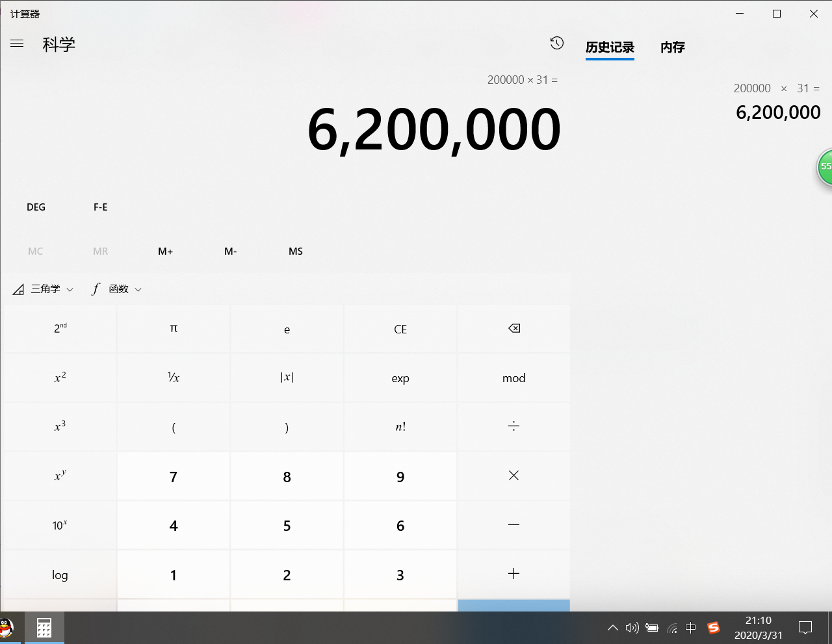The width and height of the screenshot is (832, 644).
Task: Open the Wi-Fi network icon
Action: coord(672,628)
